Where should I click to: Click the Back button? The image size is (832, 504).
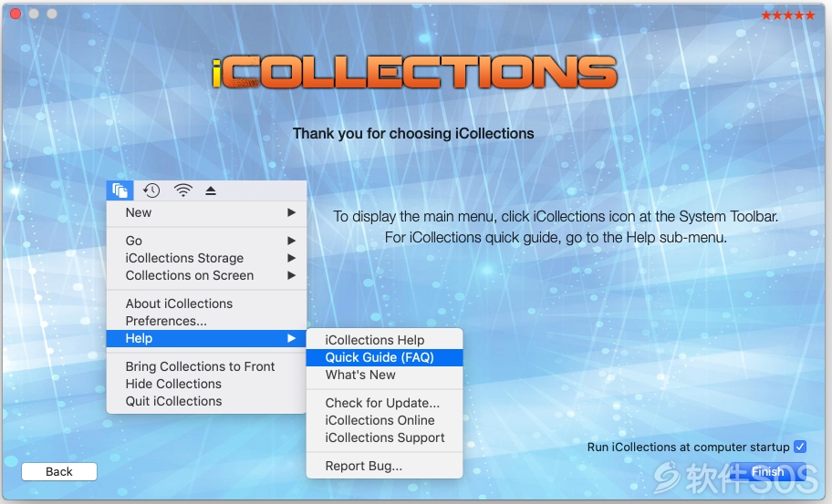coord(59,472)
